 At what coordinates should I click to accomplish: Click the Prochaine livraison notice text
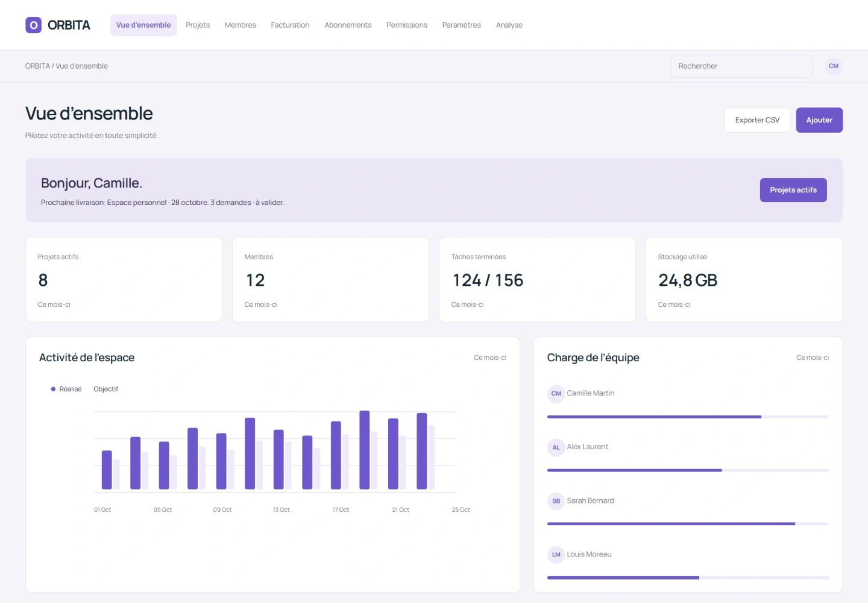click(x=162, y=203)
